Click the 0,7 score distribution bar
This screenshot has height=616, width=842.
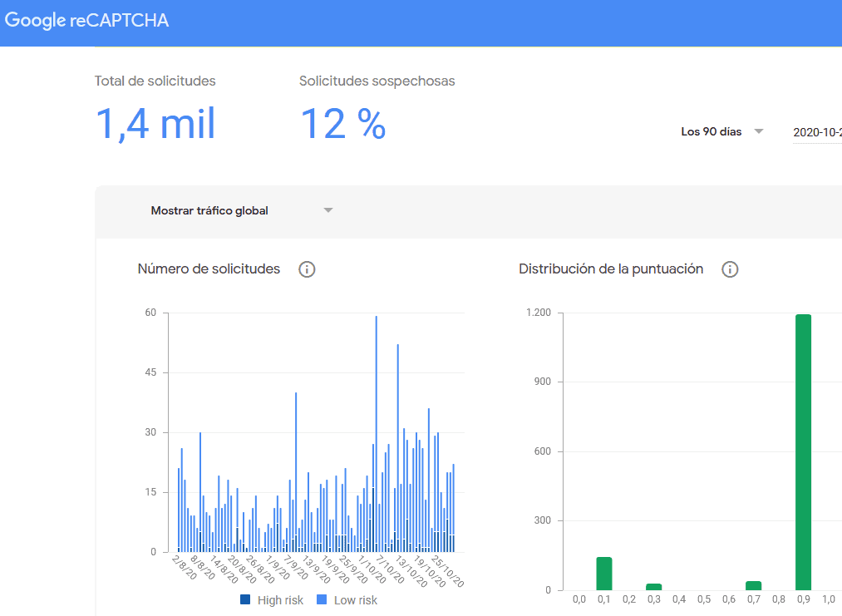(753, 585)
